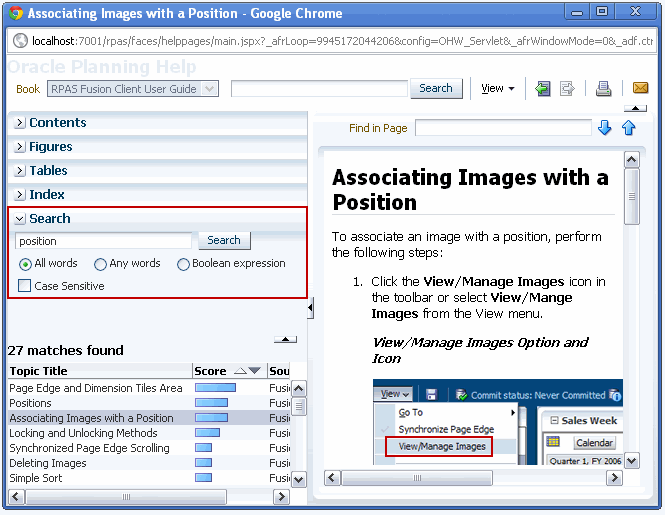This screenshot has height=515, width=665.
Task: Select the Boolean expression radio button
Action: [183, 264]
